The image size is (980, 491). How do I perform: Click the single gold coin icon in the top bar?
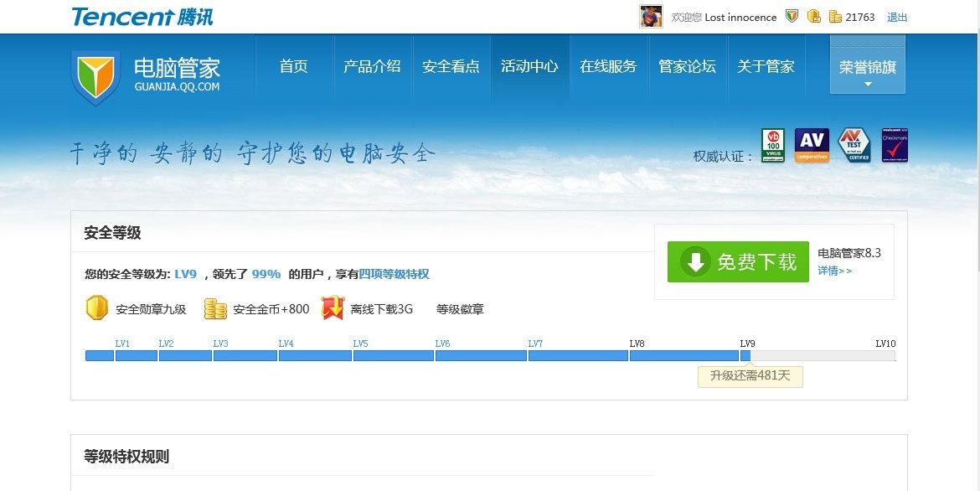point(814,16)
